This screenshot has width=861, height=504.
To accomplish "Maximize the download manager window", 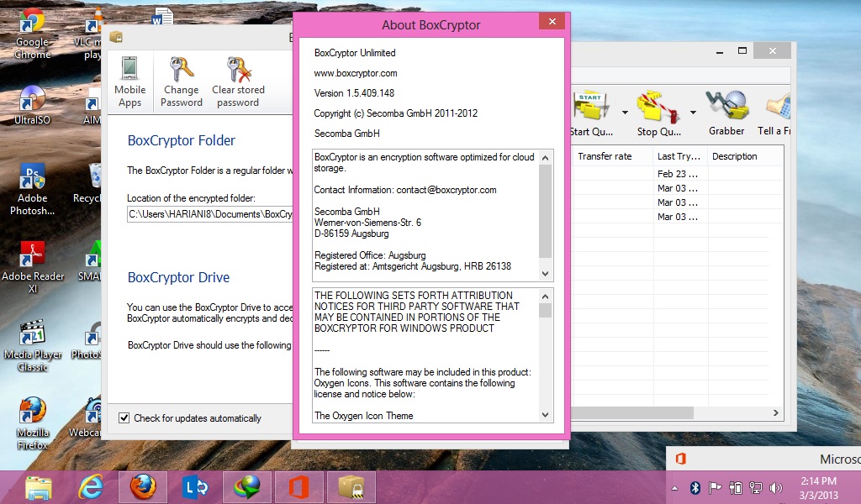I will tap(742, 50).
